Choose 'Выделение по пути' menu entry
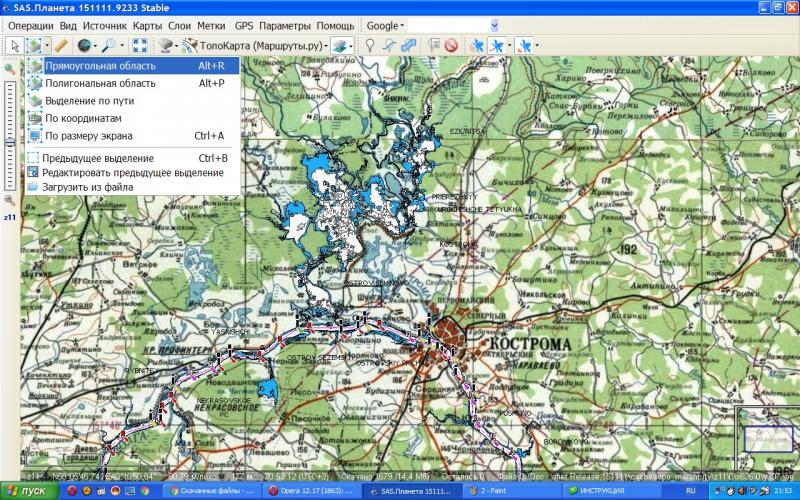Image resolution: width=800 pixels, height=500 pixels. (x=89, y=101)
